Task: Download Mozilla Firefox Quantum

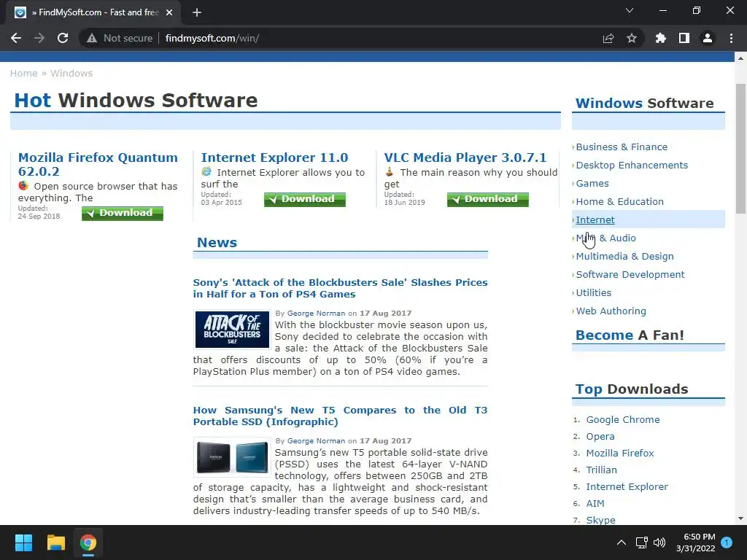Action: pyautogui.click(x=123, y=213)
